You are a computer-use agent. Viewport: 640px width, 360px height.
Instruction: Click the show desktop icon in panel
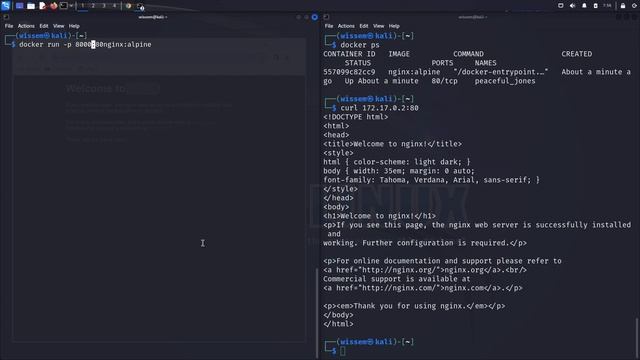coord(19,6)
